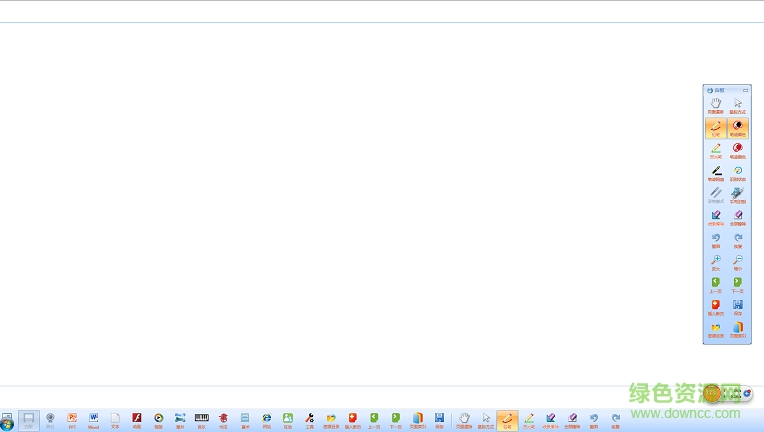Screen dimensions: 764x432
Task: Select the pencil tool in floating palette
Action: pos(716,129)
